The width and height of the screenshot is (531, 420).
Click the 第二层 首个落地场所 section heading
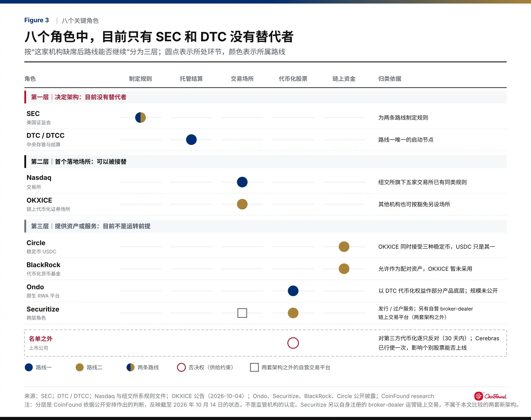pos(79,162)
